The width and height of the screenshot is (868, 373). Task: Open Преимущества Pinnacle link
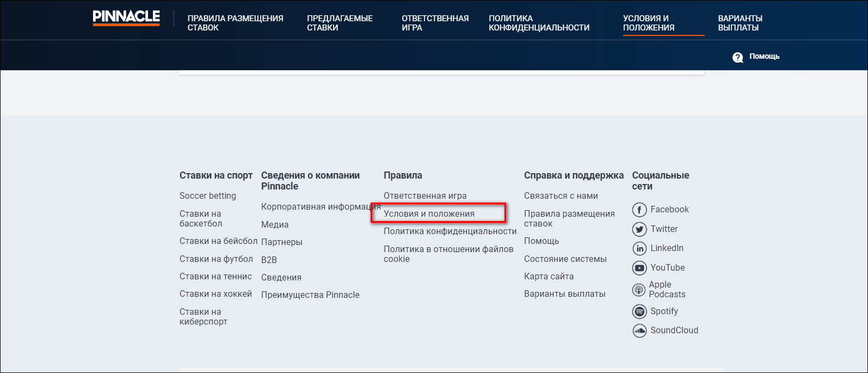pyautogui.click(x=310, y=295)
